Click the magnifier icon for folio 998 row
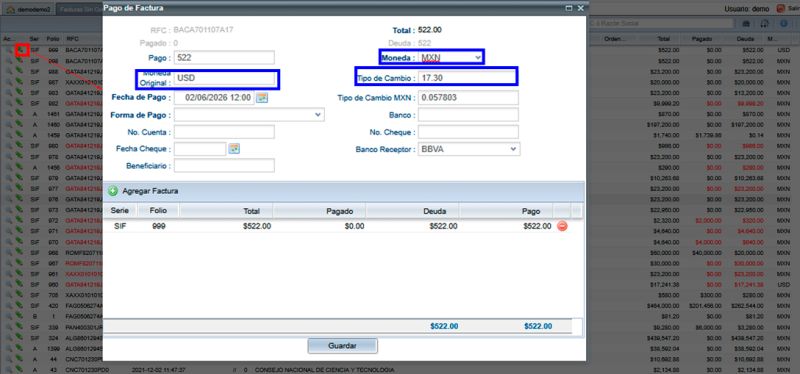Screen dimensions: 800x374 click(x=9, y=61)
